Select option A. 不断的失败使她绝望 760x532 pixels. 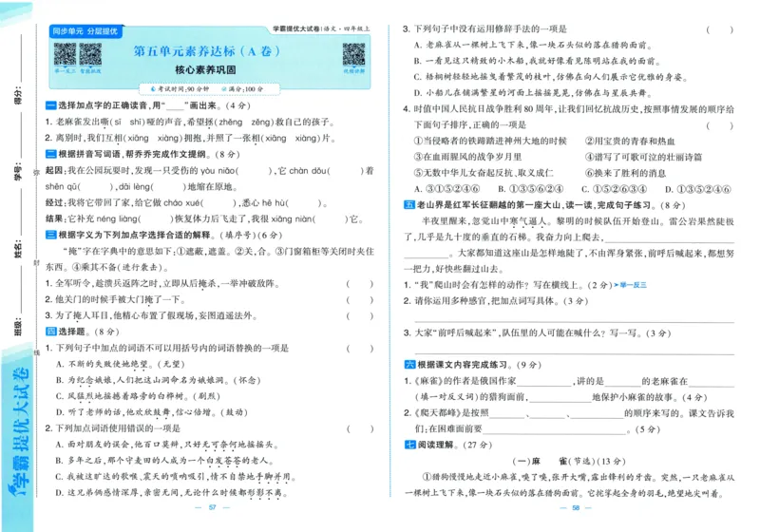pos(121,364)
